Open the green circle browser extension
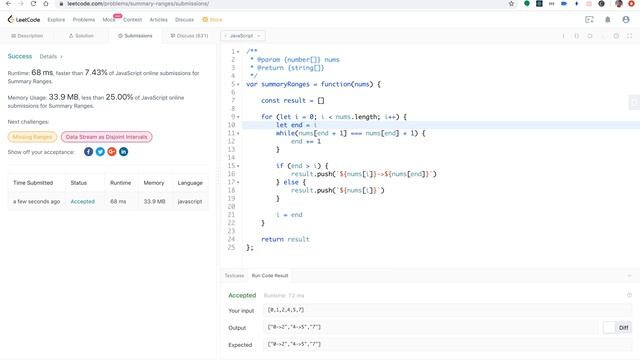 coord(527,4)
